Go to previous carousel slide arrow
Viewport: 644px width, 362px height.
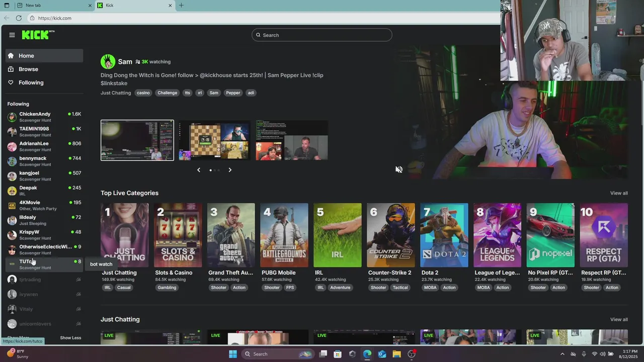click(x=199, y=170)
